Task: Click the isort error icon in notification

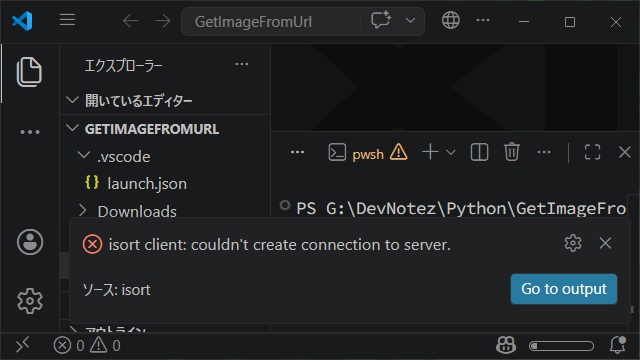Action: (93, 244)
